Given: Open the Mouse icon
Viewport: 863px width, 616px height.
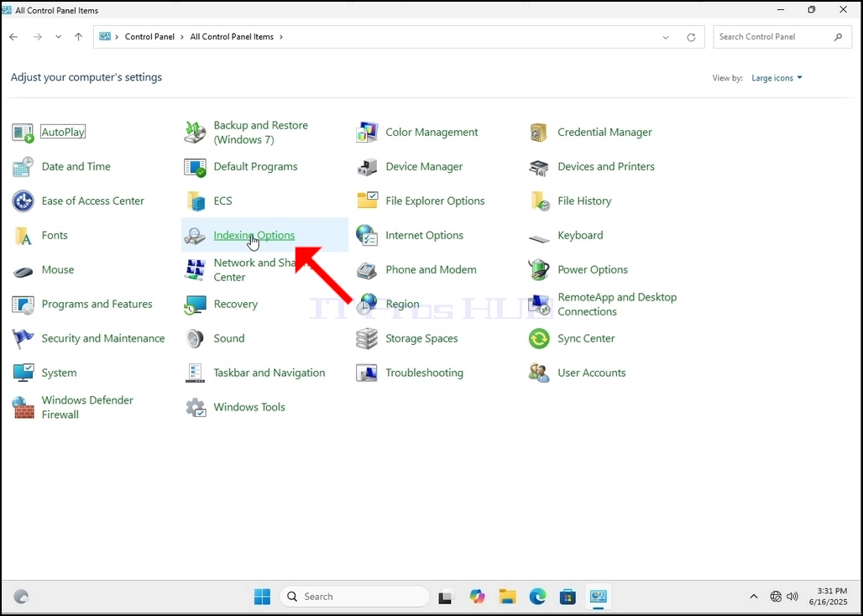Looking at the screenshot, I should tap(23, 271).
